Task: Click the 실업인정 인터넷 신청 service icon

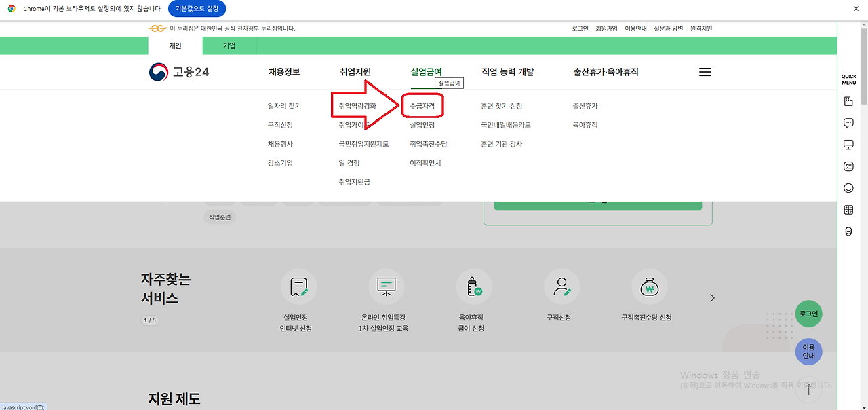Action: [298, 286]
